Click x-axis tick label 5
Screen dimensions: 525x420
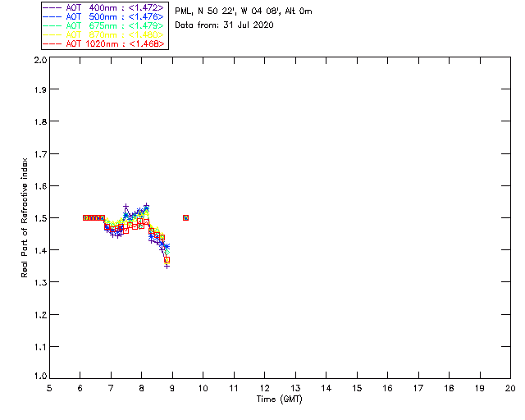(49, 388)
